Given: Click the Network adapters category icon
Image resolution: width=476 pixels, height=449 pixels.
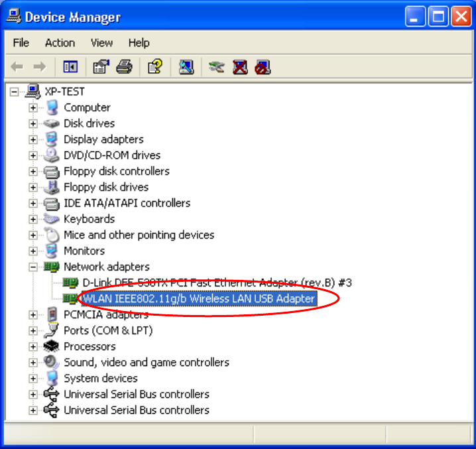Looking at the screenshot, I should [x=51, y=267].
